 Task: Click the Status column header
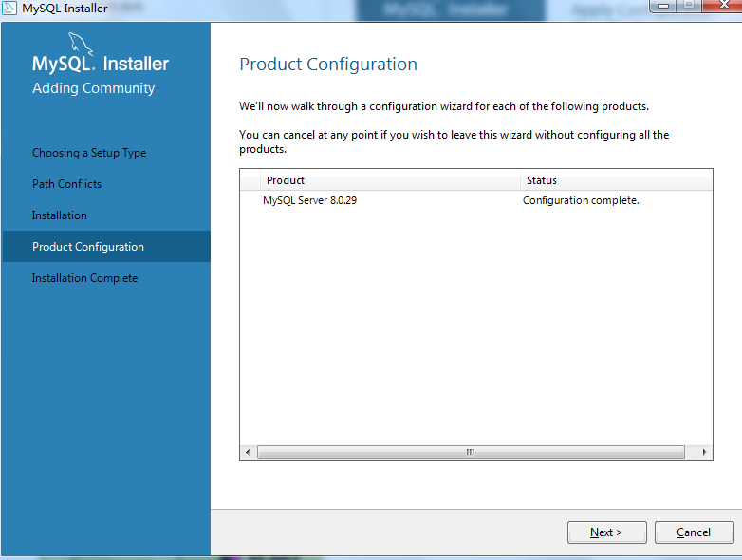(616, 180)
